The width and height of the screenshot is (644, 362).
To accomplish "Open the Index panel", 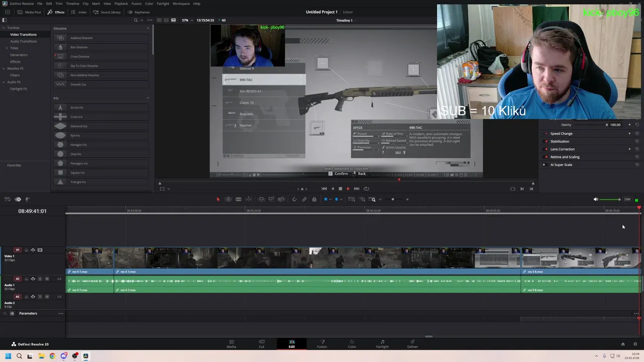I will click(78, 12).
